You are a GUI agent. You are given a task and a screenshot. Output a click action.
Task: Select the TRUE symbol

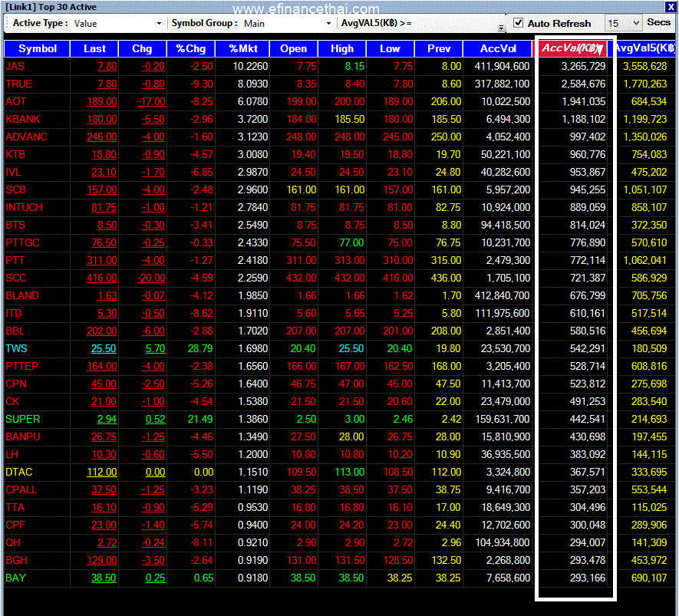[19, 84]
